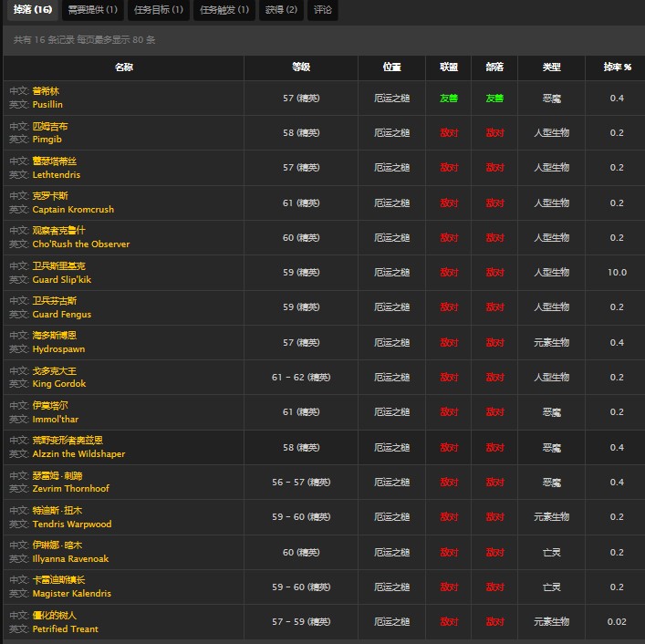Select the 掉落 (16) tab
This screenshot has width=645, height=644.
pyautogui.click(x=33, y=10)
